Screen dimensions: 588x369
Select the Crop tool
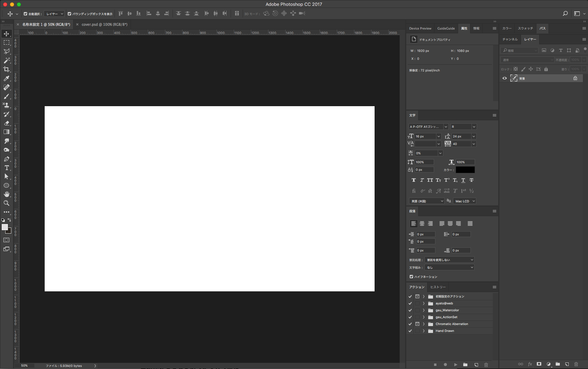click(x=7, y=69)
